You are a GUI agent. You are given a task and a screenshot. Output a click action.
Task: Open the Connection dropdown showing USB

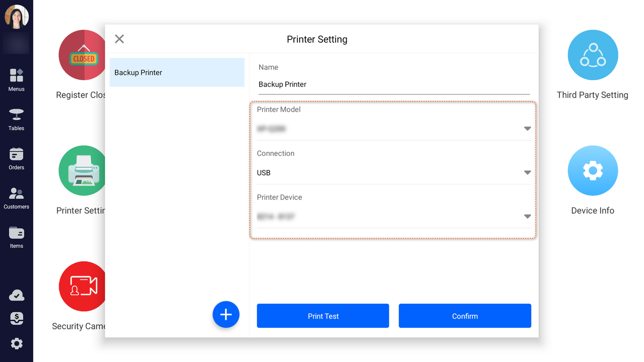click(393, 172)
